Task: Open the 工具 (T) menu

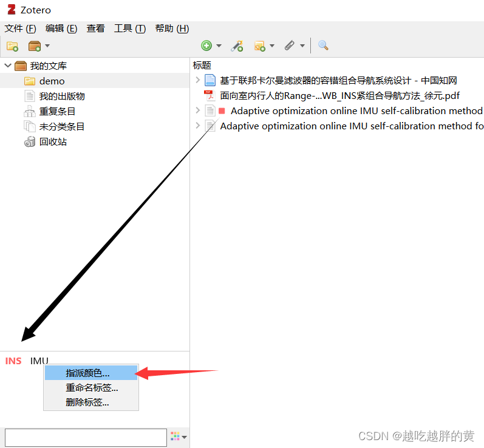Action: coord(129,29)
